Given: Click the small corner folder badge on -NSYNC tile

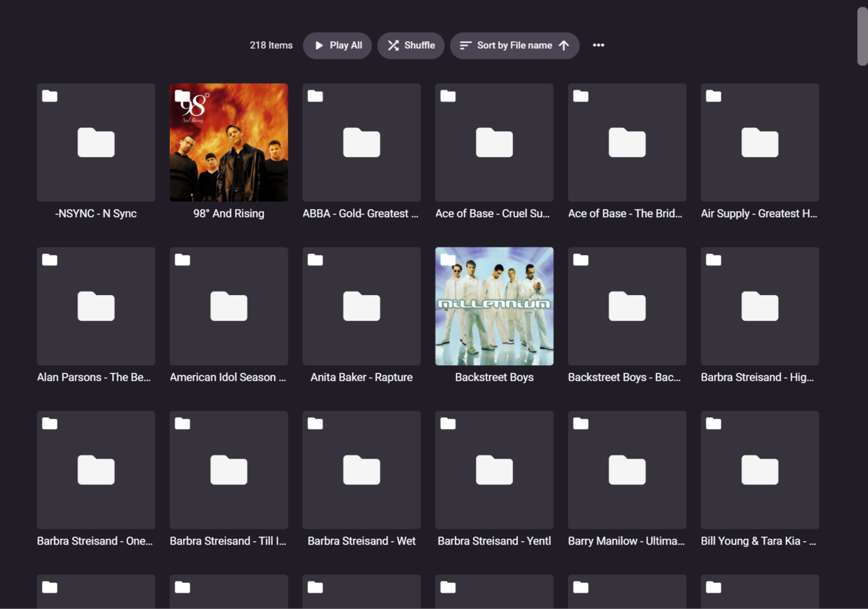Looking at the screenshot, I should tap(49, 95).
